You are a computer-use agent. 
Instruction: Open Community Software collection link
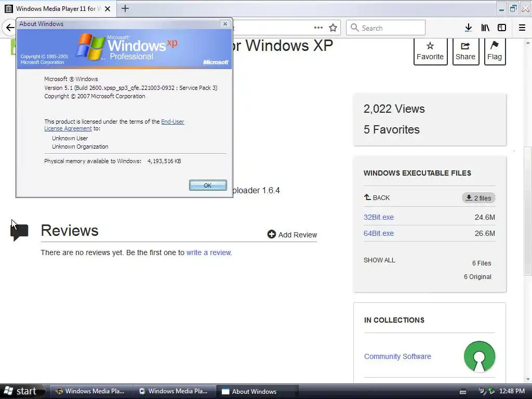397,356
